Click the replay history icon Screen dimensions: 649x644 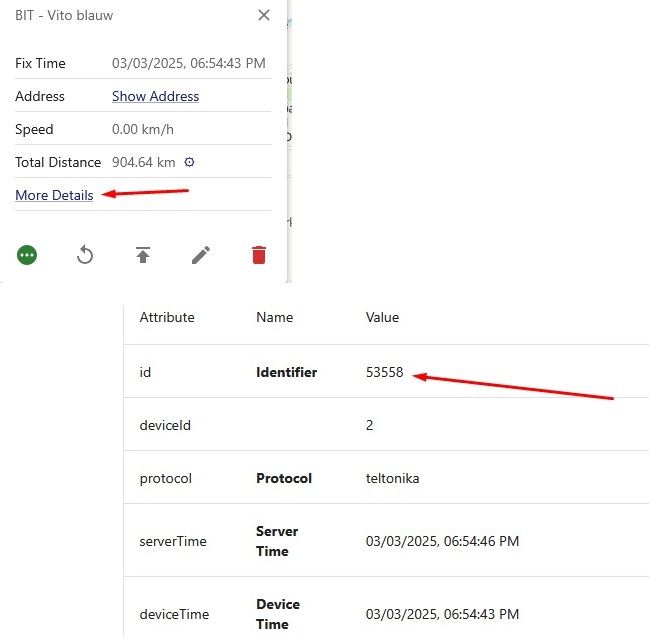pyautogui.click(x=85, y=255)
